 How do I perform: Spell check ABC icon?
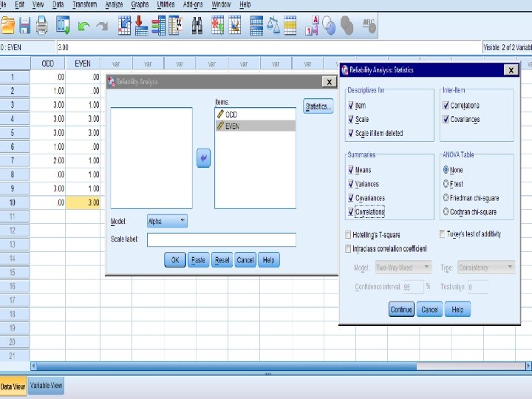(x=369, y=25)
